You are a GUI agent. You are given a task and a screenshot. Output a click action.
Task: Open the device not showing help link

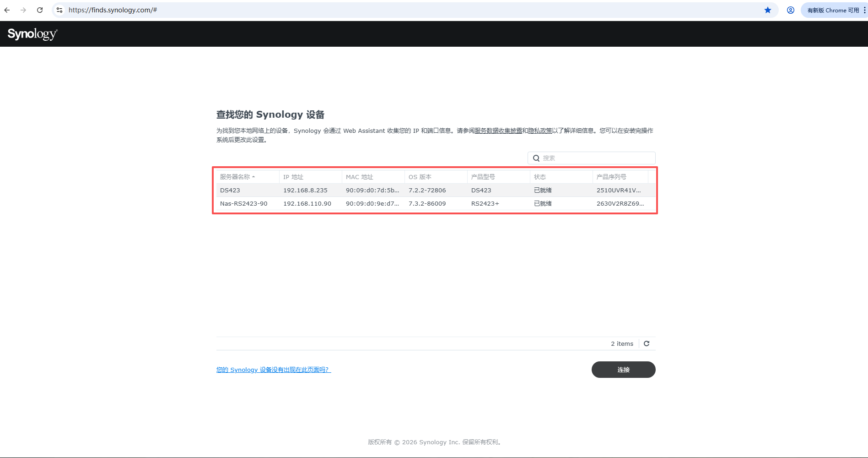274,370
